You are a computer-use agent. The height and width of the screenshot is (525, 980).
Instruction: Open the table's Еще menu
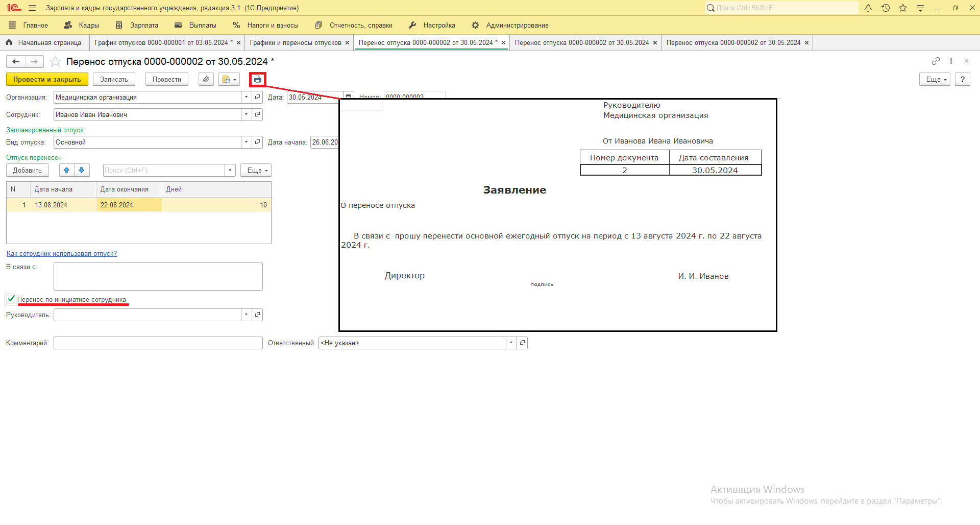[256, 171]
